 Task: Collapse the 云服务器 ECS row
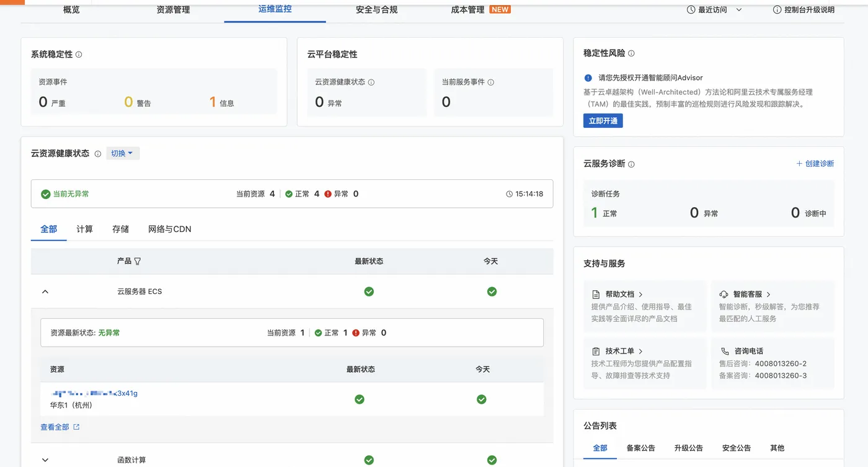coord(45,291)
